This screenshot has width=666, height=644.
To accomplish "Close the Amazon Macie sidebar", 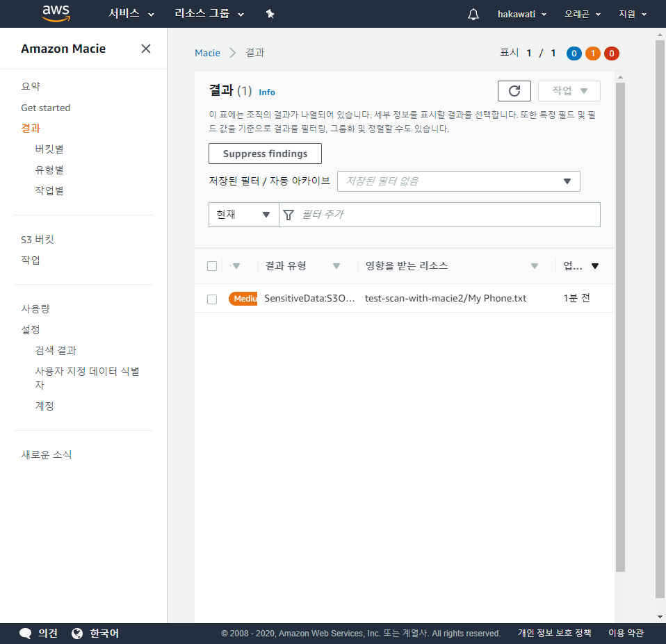I will click(x=146, y=49).
